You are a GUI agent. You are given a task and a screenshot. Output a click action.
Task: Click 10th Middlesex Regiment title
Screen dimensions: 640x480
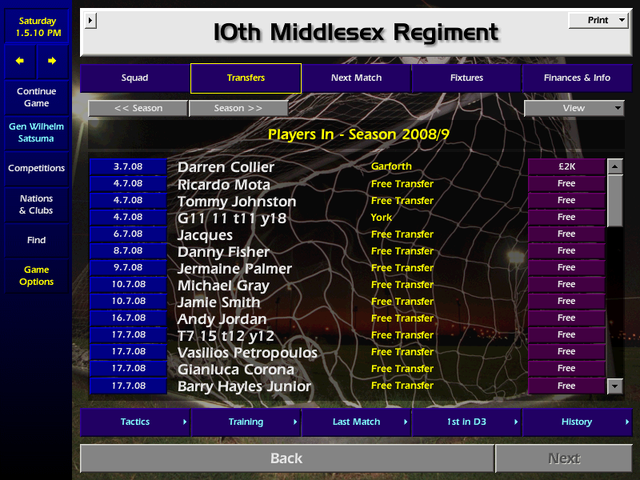[356, 32]
